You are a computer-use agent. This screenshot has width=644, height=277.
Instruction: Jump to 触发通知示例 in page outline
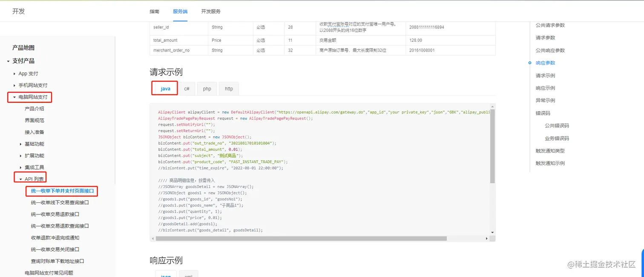550,163
